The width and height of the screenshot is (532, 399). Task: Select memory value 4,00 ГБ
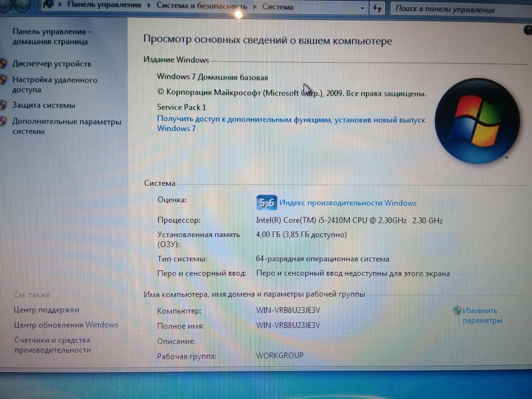[x=301, y=235]
